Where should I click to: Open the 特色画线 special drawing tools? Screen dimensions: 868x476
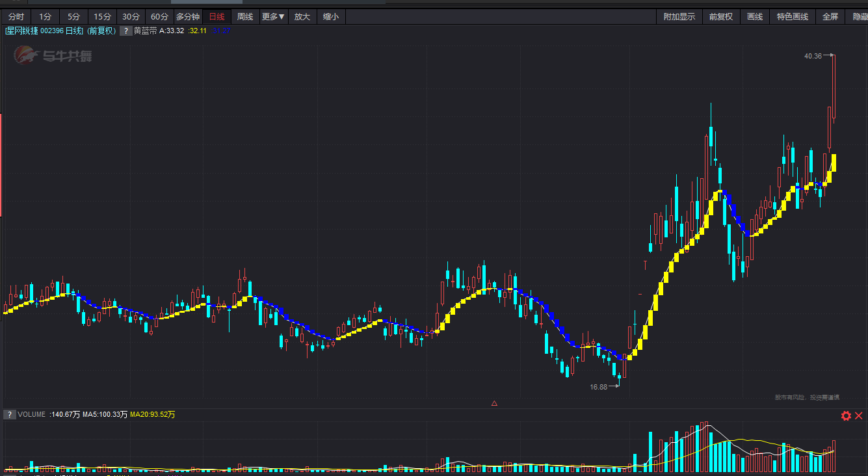[793, 17]
